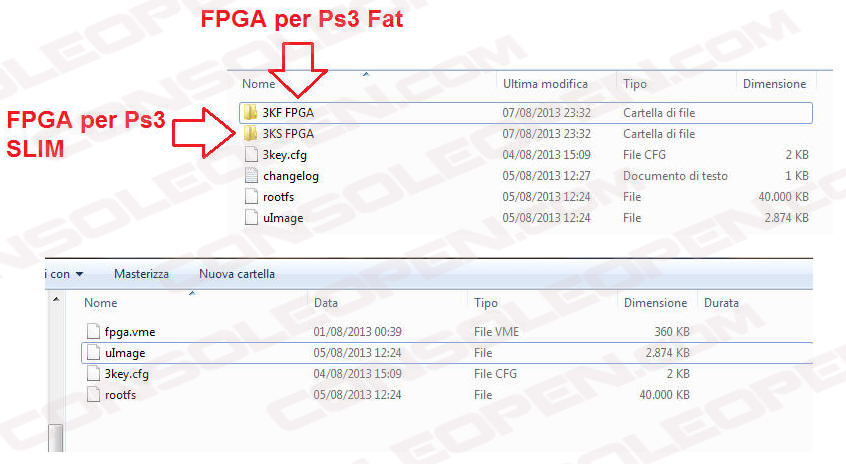Sort by Nome column in the upper window

tap(258, 84)
